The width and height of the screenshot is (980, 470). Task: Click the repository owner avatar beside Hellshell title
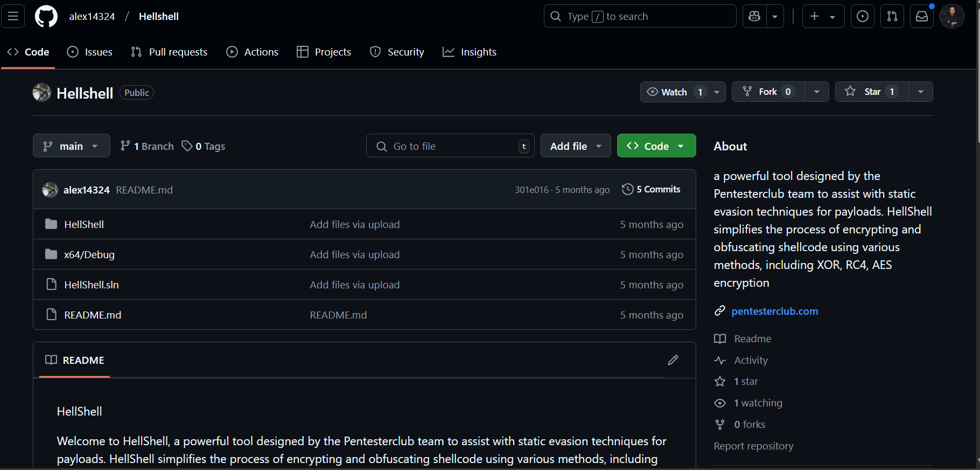(41, 93)
